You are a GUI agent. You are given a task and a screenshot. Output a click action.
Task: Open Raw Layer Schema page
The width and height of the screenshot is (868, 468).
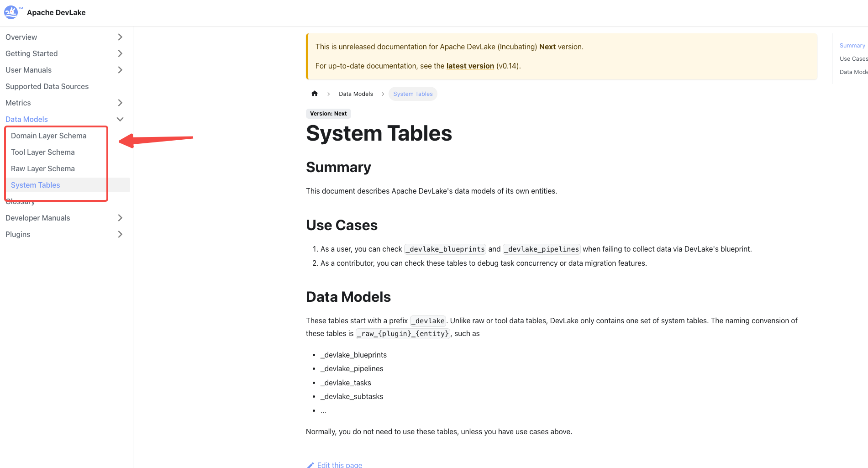43,168
